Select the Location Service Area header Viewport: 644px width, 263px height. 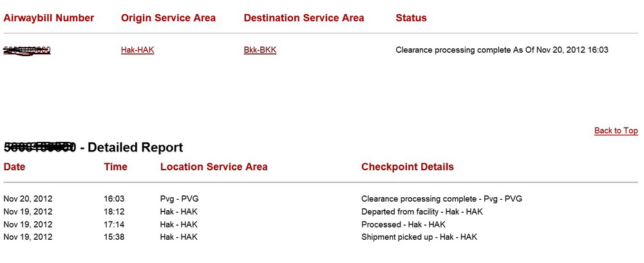214,167
